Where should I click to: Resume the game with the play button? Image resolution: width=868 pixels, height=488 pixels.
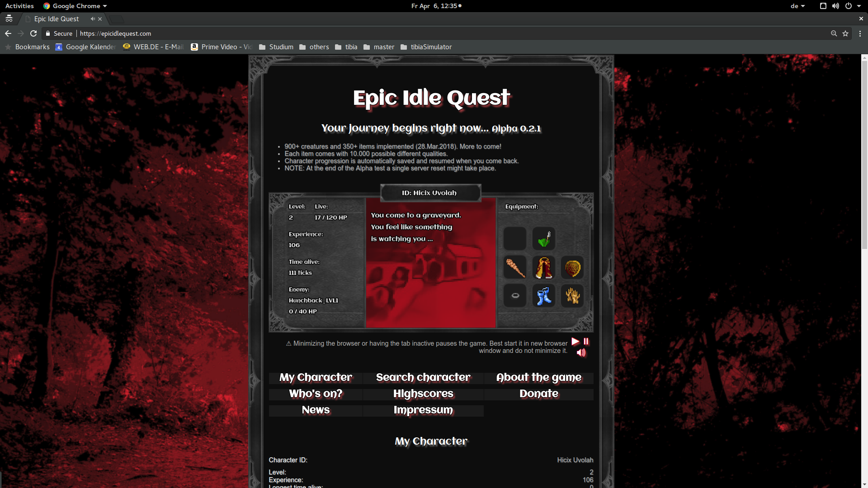[575, 342]
